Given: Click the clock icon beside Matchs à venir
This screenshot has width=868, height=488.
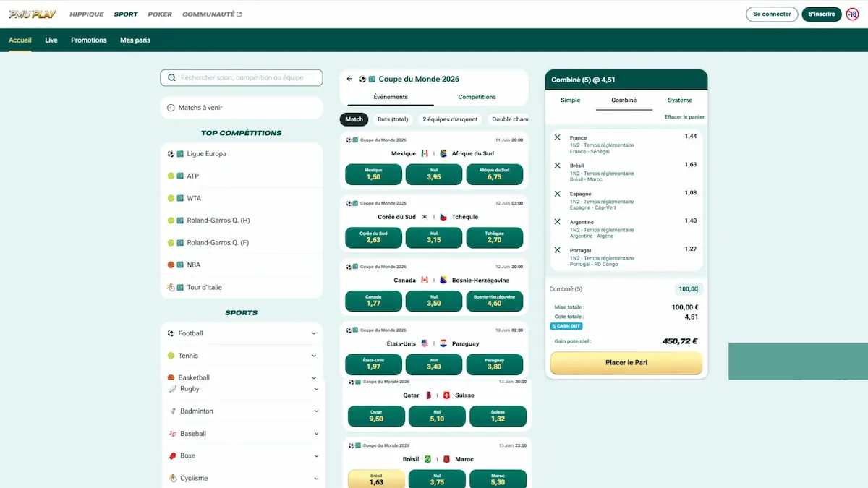Looking at the screenshot, I should pyautogui.click(x=171, y=108).
